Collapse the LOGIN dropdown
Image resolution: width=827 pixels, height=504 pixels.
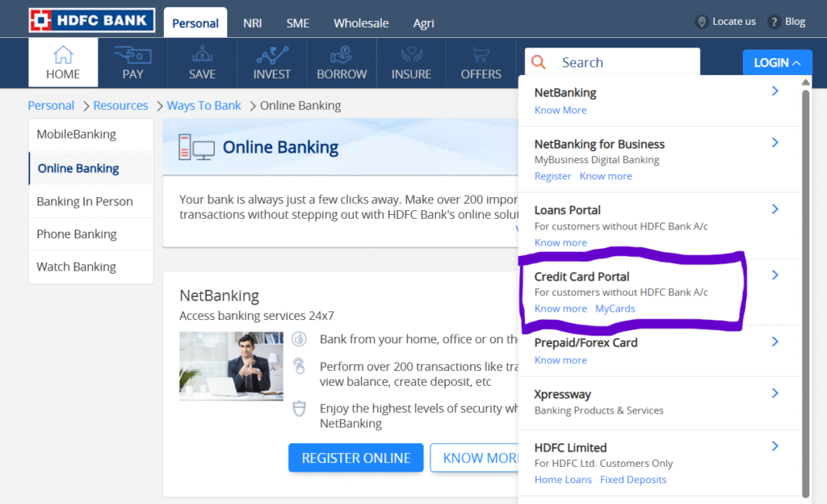pos(777,62)
